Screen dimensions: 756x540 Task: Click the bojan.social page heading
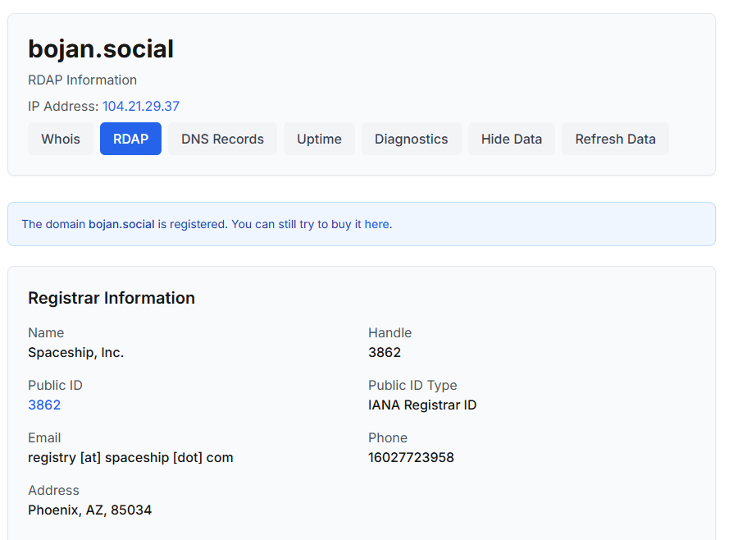(x=101, y=49)
